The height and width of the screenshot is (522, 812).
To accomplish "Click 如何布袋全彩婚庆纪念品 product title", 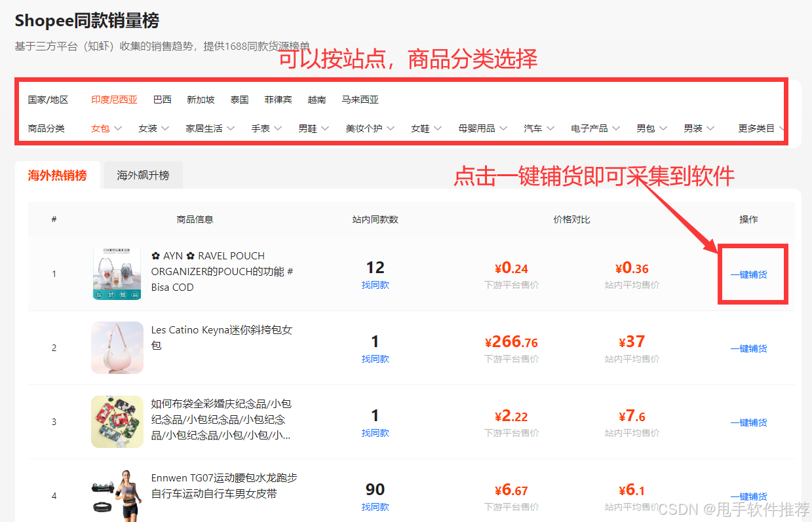I will (222, 419).
